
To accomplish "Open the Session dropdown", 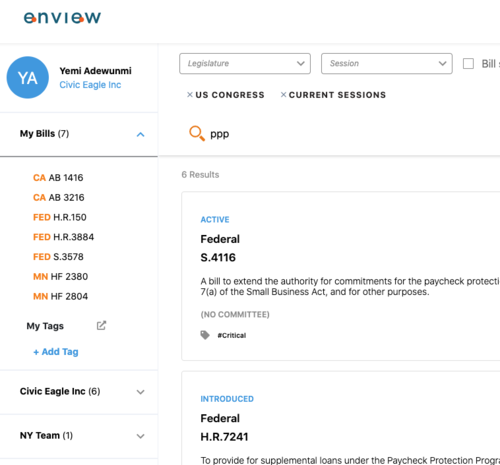I will click(387, 63).
